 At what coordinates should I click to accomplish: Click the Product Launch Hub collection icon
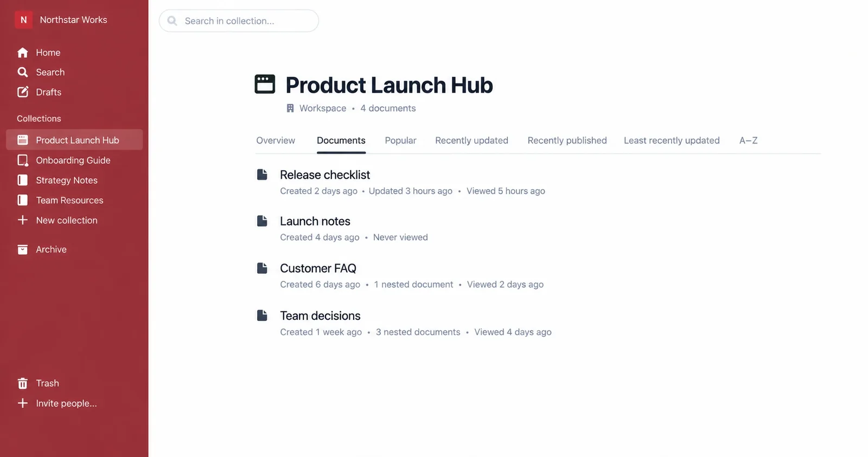[23, 140]
